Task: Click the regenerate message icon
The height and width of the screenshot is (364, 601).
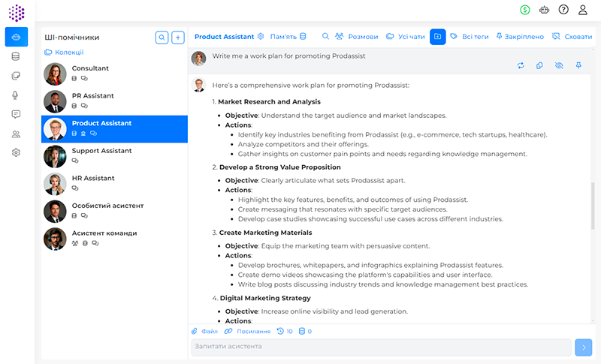Action: [x=521, y=66]
